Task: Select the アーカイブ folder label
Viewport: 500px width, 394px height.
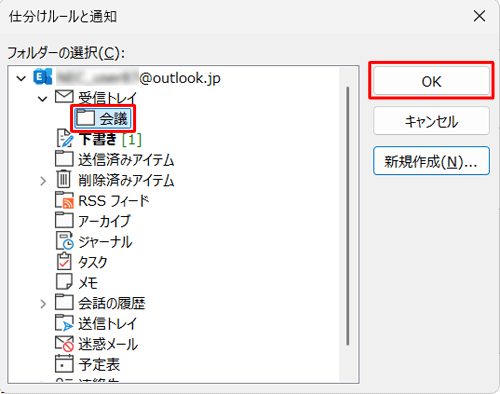Action: [x=104, y=221]
